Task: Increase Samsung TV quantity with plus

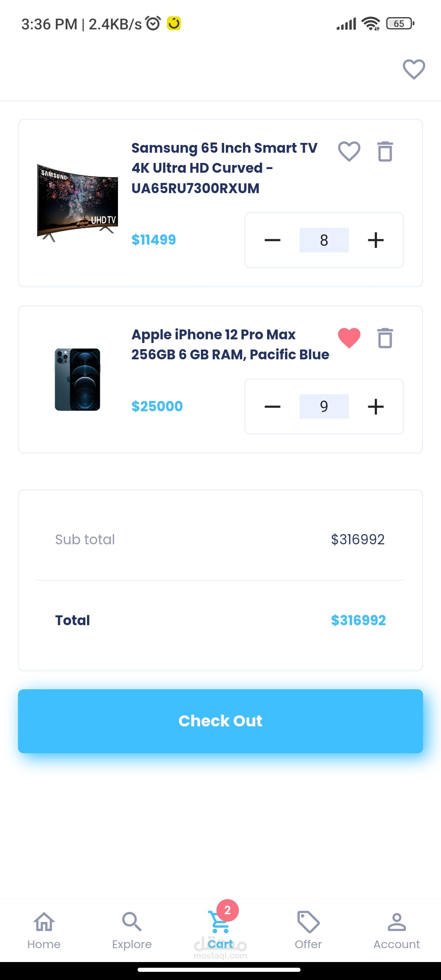Action: [376, 240]
